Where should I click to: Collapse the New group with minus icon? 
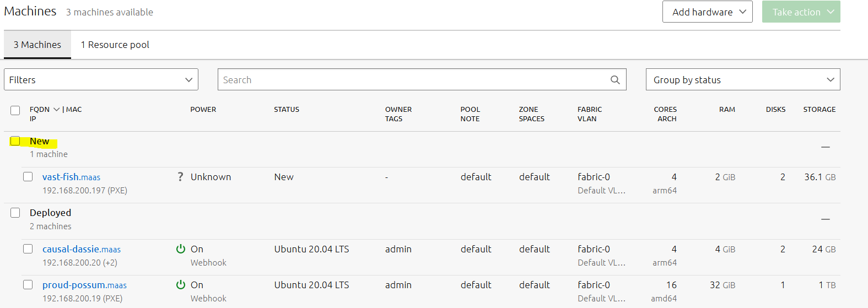click(825, 147)
